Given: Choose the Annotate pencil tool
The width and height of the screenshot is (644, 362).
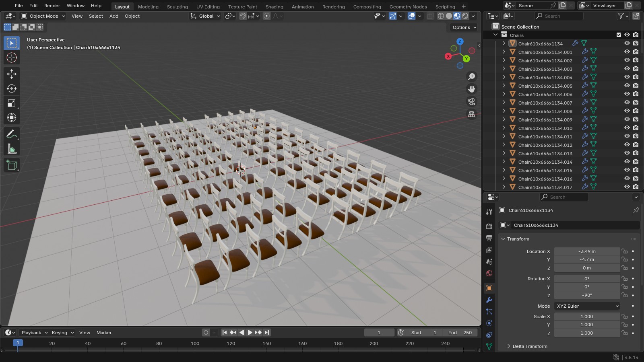Looking at the screenshot, I should click(x=12, y=134).
